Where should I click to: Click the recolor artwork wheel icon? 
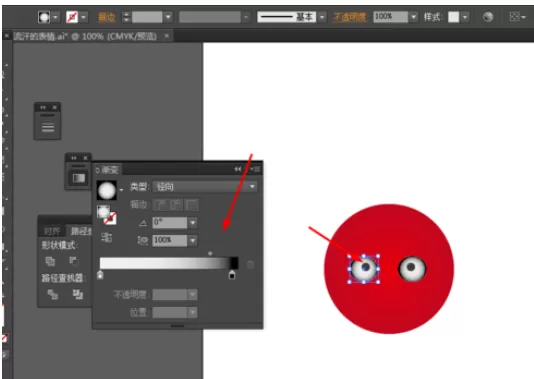pos(488,17)
